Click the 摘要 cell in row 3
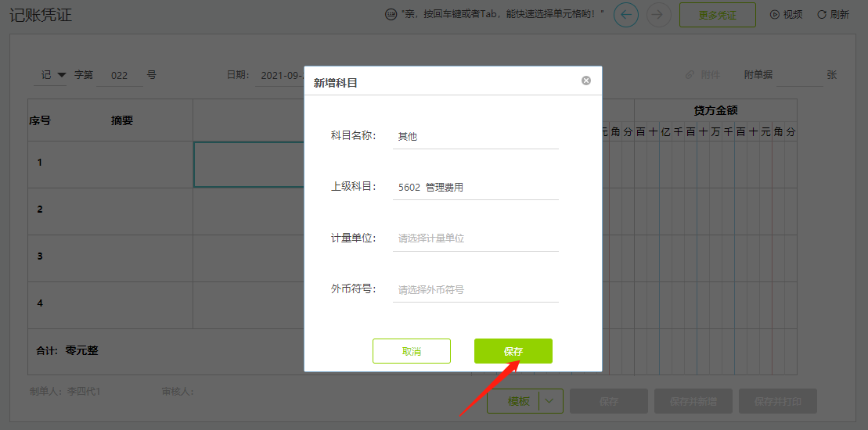The image size is (868, 430). [x=122, y=258]
